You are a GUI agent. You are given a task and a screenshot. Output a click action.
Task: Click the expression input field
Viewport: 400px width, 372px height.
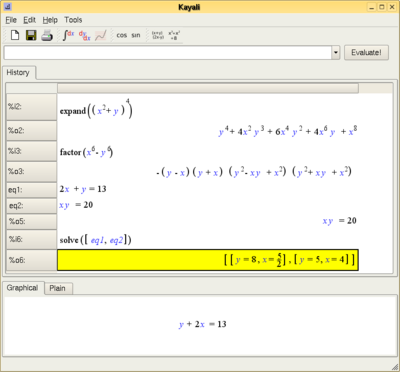click(x=168, y=53)
